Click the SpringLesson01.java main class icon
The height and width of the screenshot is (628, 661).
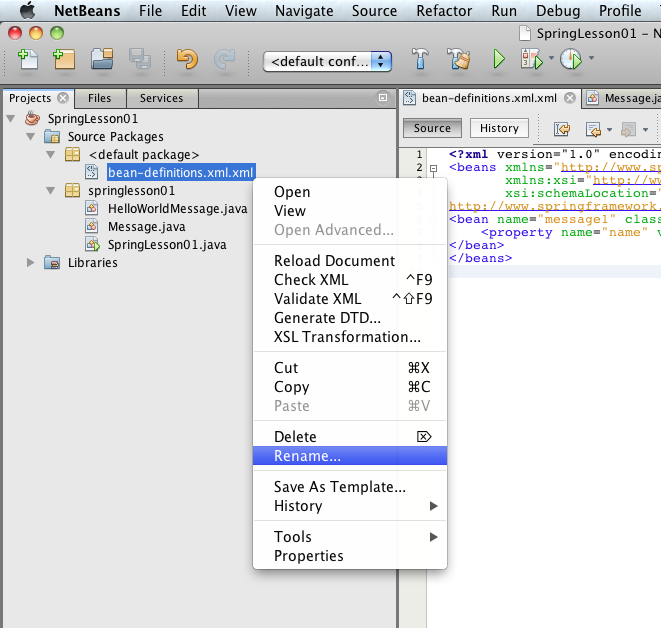click(93, 244)
